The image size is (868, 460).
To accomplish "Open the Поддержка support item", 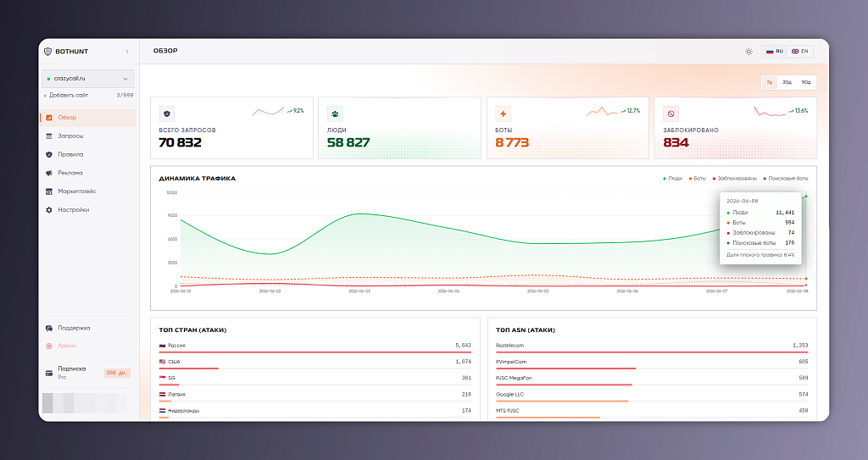I will [x=70, y=328].
